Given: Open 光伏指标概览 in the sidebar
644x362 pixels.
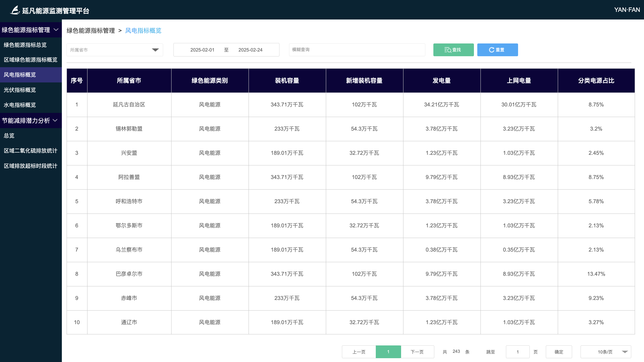Looking at the screenshot, I should pyautogui.click(x=20, y=90).
